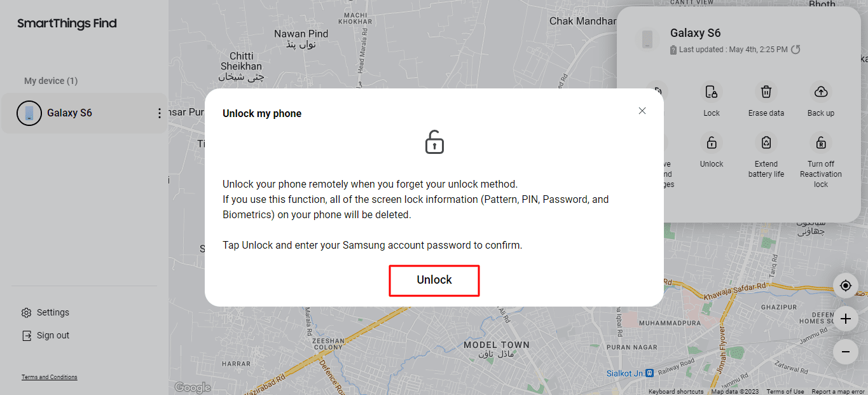Choose Extend battery life icon
The image size is (868, 395).
coord(766,143)
